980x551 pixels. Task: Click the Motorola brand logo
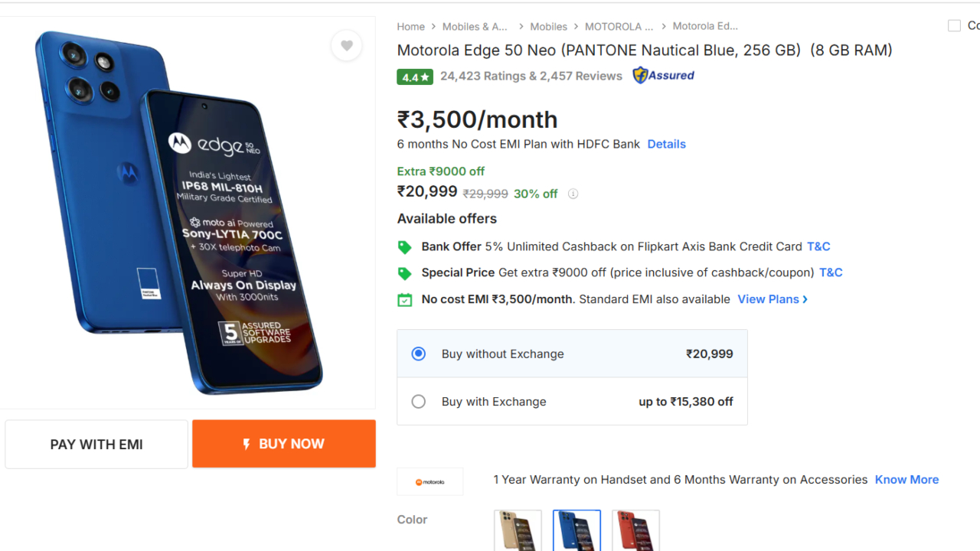click(x=430, y=481)
